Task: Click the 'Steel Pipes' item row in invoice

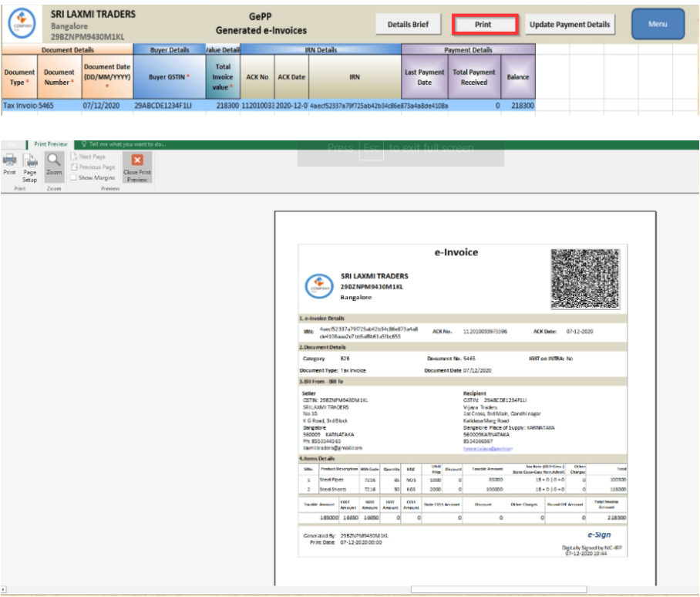Action: pos(463,480)
